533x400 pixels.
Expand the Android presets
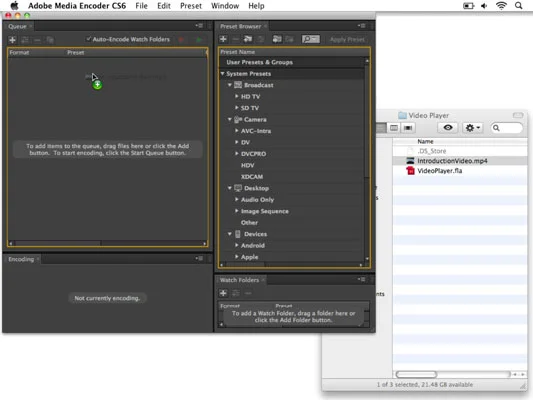click(x=237, y=245)
